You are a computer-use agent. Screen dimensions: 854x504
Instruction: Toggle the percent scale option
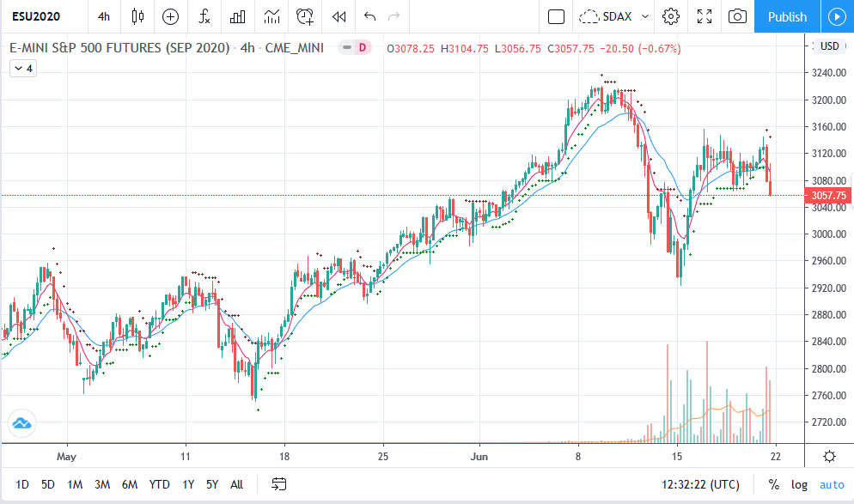click(x=773, y=484)
